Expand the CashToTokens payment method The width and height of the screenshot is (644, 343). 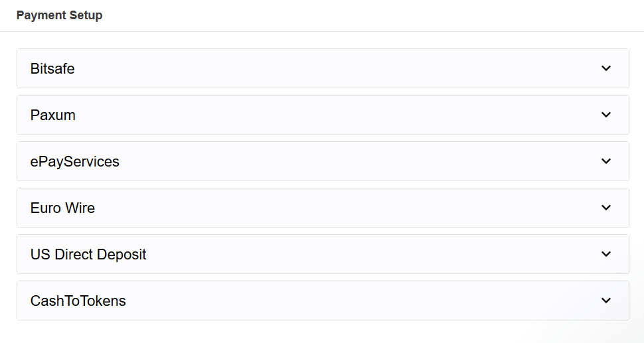click(323, 301)
